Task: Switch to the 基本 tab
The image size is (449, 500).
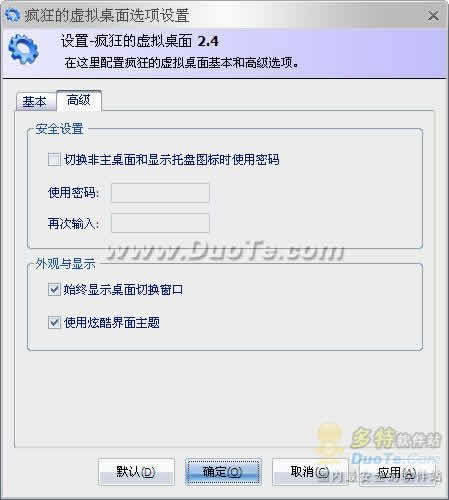Action: coord(35,101)
